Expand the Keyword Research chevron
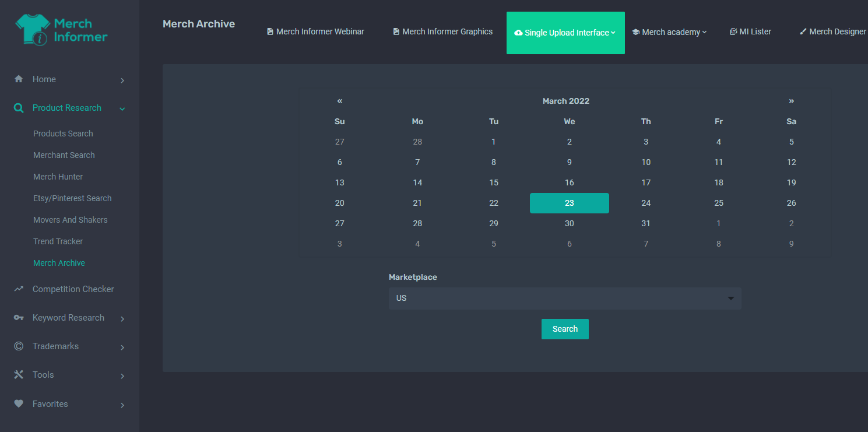Viewport: 868px width, 432px height. (x=122, y=319)
